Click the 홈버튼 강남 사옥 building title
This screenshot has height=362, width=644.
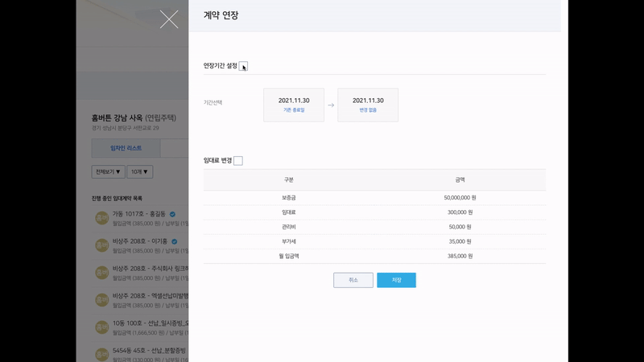point(117,117)
